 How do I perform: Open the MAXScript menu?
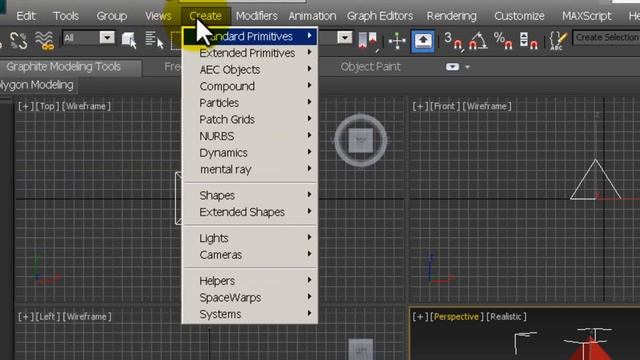587,16
